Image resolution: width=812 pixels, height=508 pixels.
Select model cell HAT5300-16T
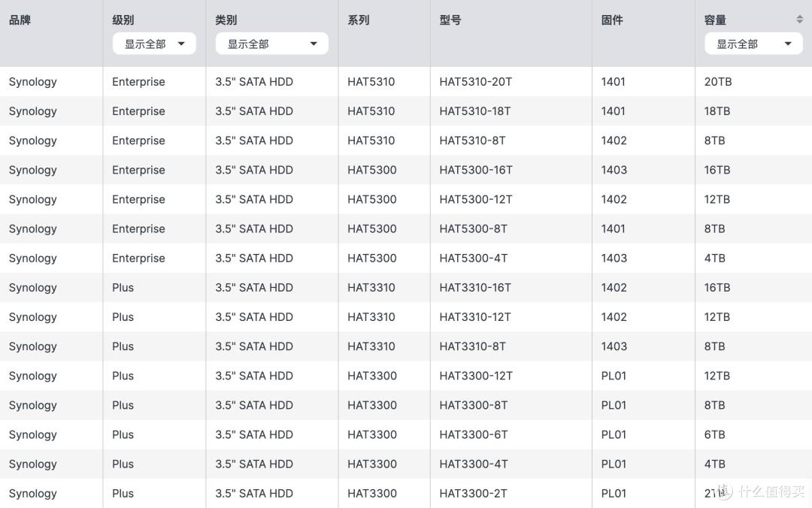click(476, 171)
